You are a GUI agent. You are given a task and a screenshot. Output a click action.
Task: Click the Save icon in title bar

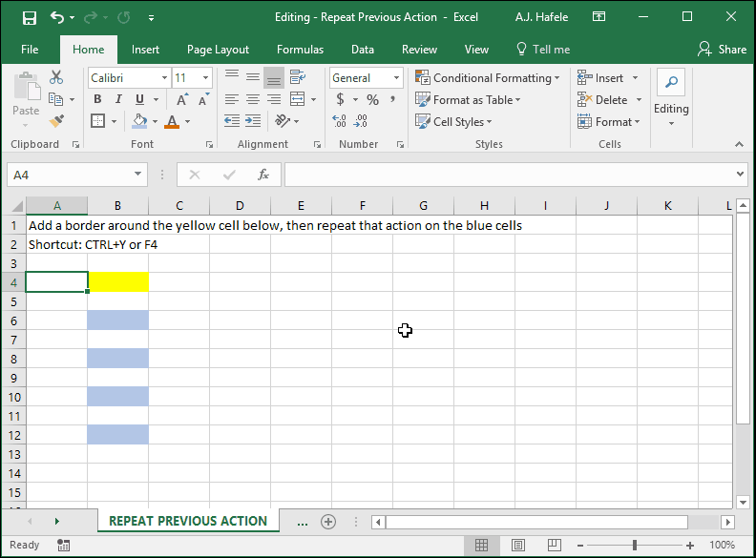[30, 18]
